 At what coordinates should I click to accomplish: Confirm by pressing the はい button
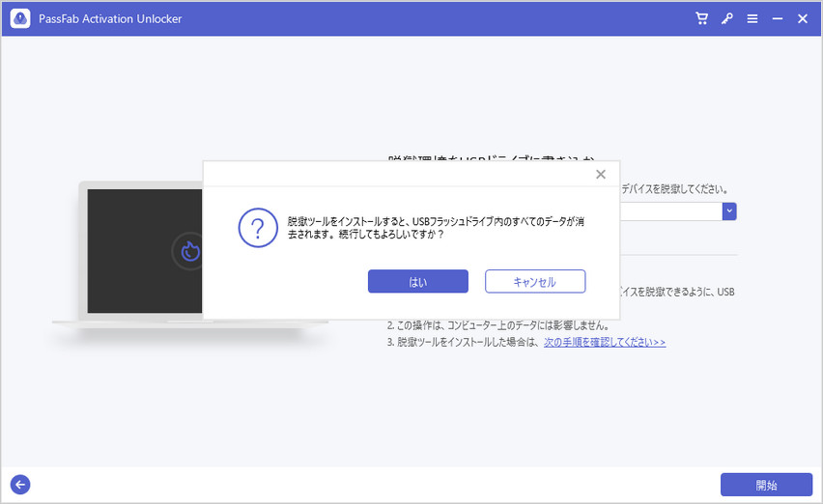click(x=417, y=281)
